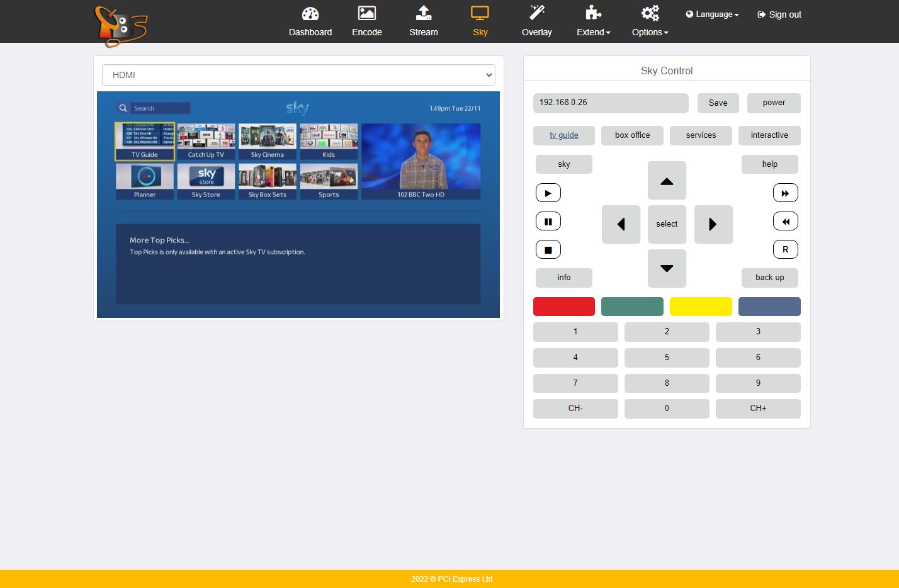Click the interactive button

point(769,135)
